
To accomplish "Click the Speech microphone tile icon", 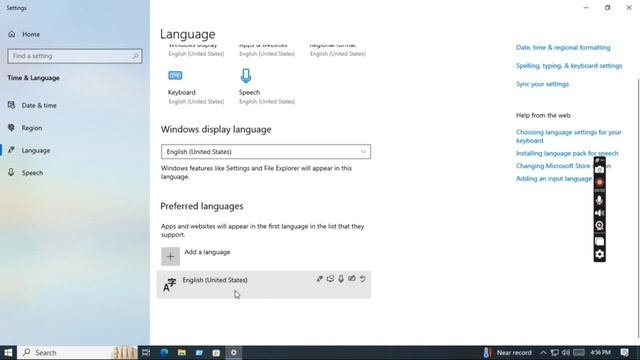I will click(246, 76).
